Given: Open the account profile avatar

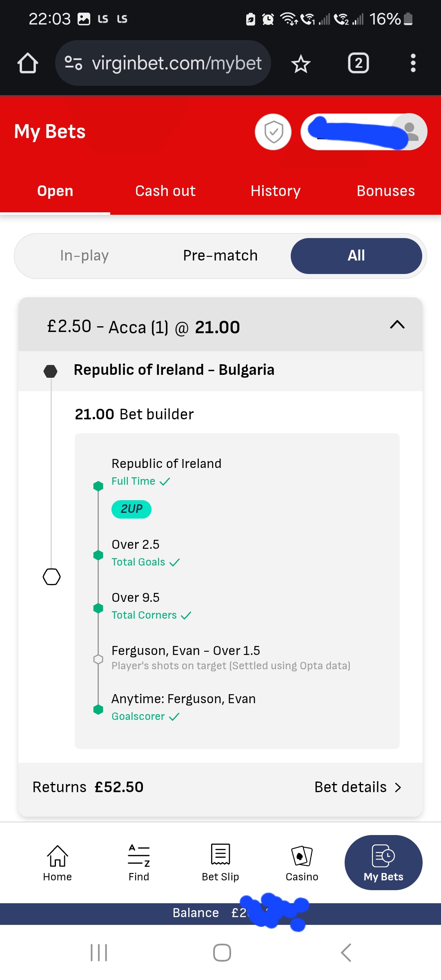Looking at the screenshot, I should coord(410,131).
